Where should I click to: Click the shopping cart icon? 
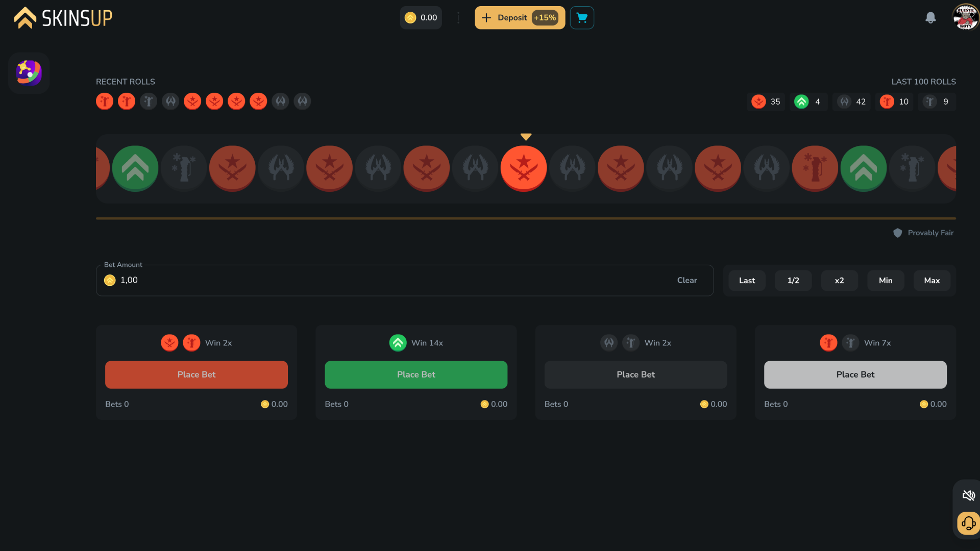pos(581,17)
